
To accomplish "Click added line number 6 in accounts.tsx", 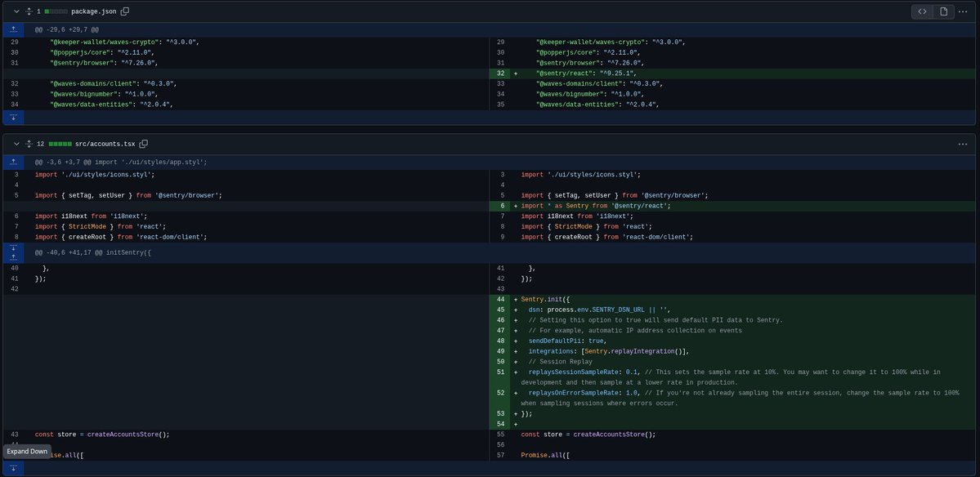I will coord(500,205).
